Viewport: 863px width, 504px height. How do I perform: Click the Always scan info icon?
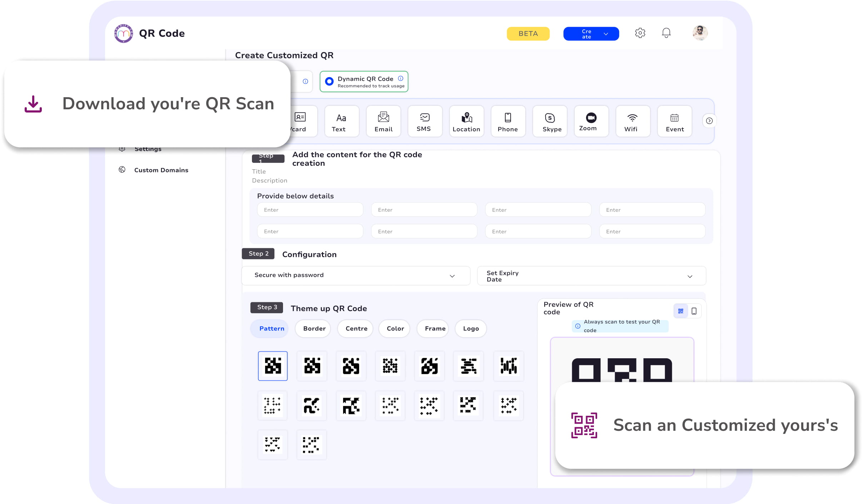click(577, 326)
